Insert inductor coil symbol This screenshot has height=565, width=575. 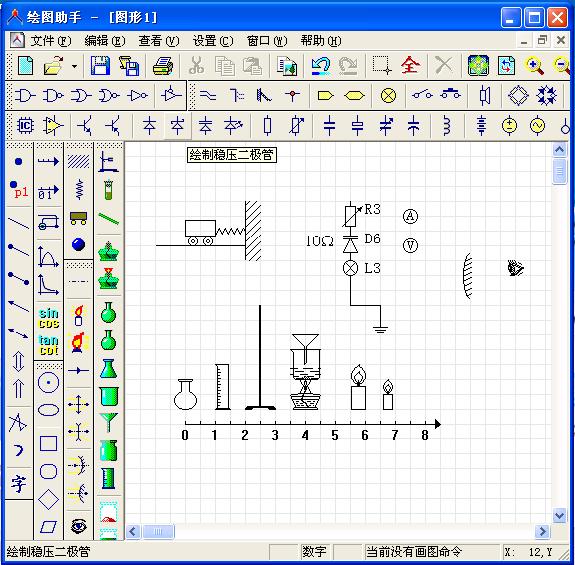coord(447,126)
